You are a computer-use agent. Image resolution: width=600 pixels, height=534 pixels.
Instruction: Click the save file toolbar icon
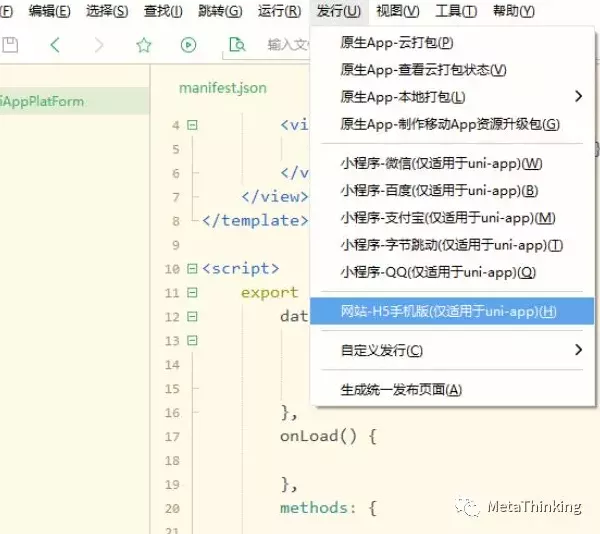click(x=10, y=45)
